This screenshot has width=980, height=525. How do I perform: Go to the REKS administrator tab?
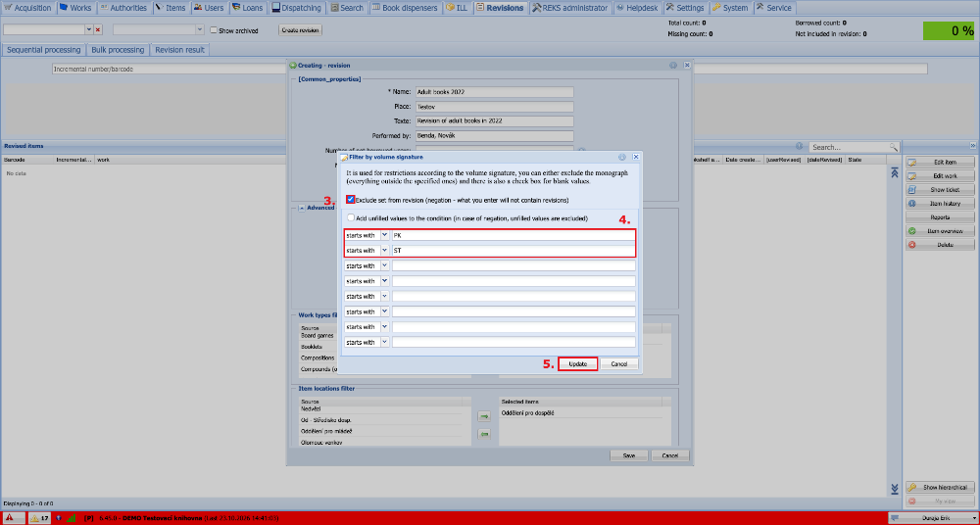click(570, 8)
